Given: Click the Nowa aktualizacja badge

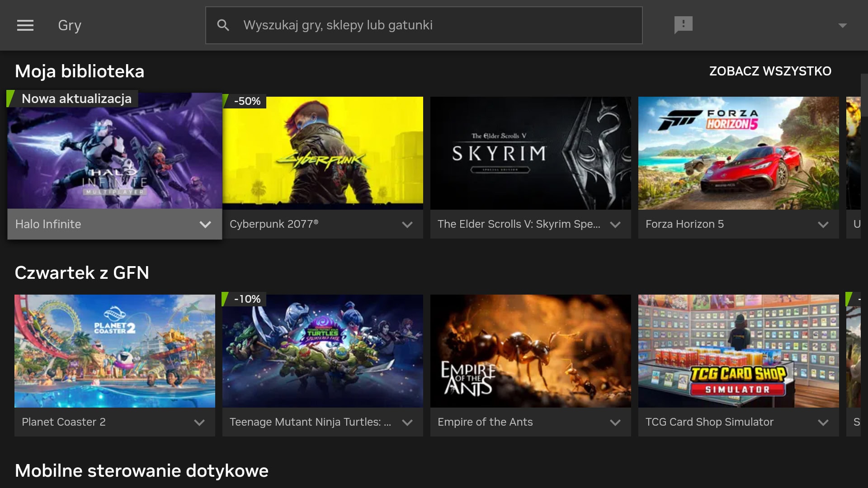Looking at the screenshot, I should [x=72, y=99].
